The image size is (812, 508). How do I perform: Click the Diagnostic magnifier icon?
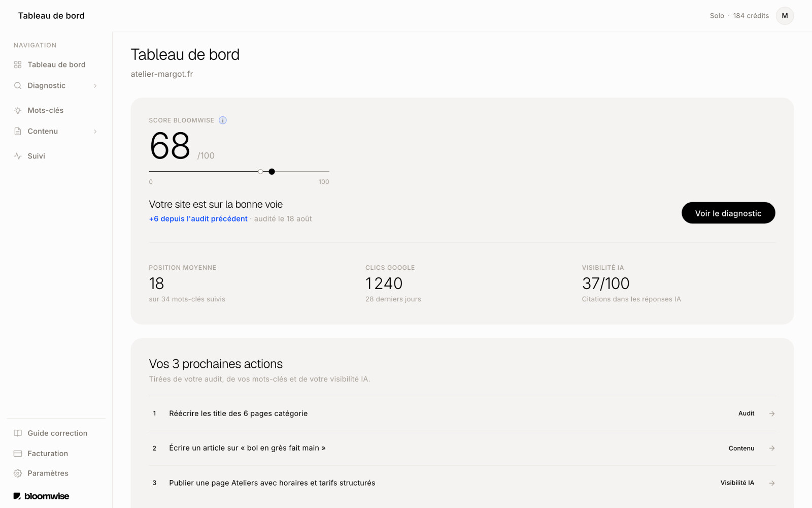(18, 85)
